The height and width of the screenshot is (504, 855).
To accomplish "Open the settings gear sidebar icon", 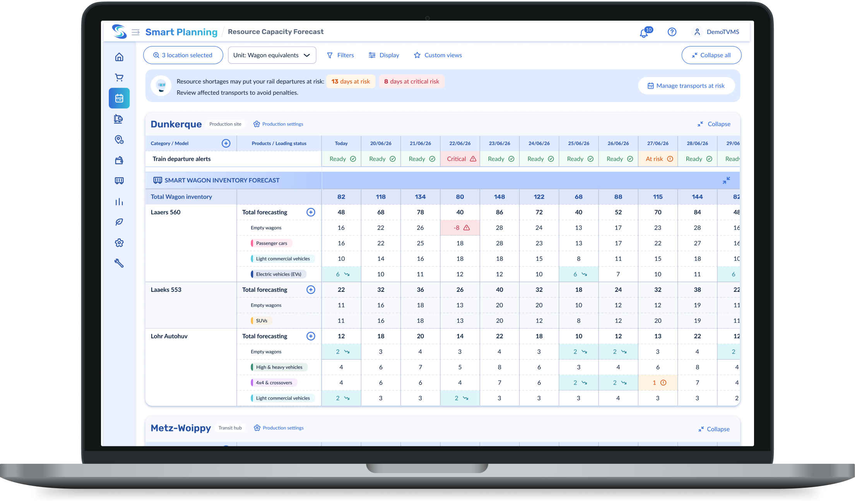I will coord(119,243).
